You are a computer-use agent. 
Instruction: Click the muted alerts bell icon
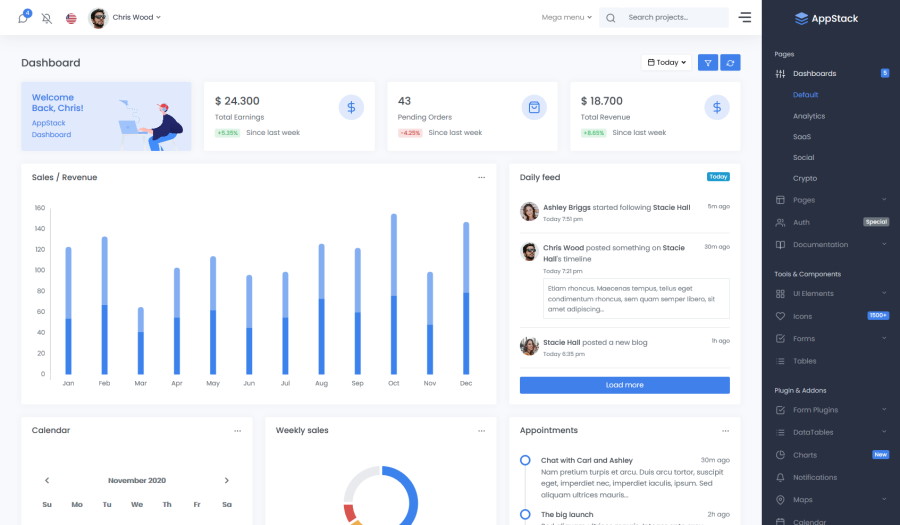tap(47, 18)
